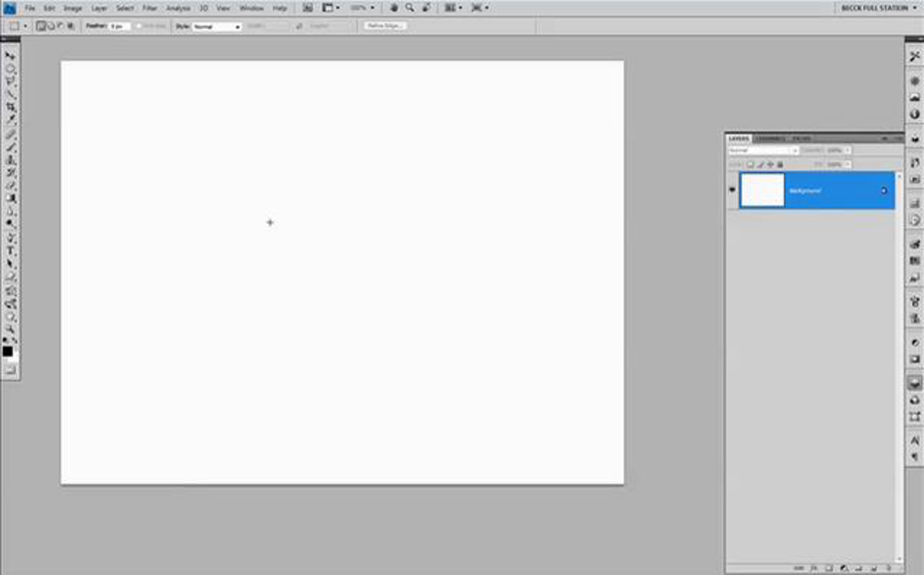Click the black foreground color swatch
924x575 pixels.
[x=7, y=351]
